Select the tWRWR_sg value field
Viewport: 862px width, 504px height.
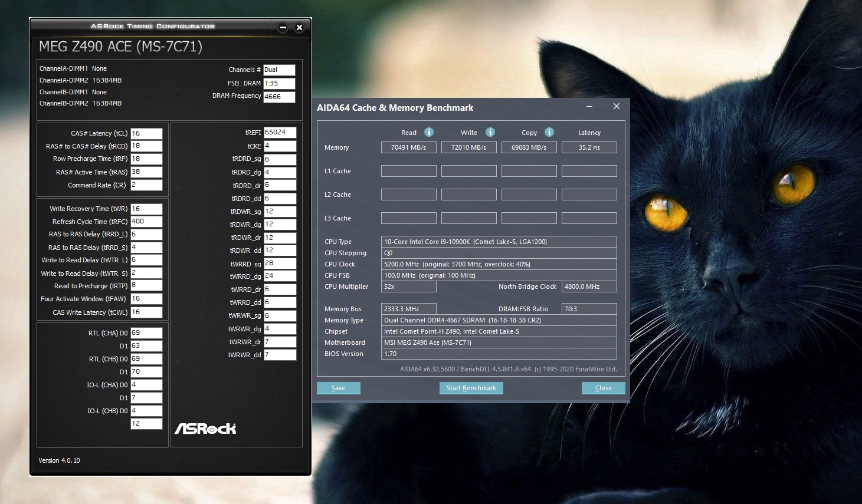pyautogui.click(x=280, y=315)
